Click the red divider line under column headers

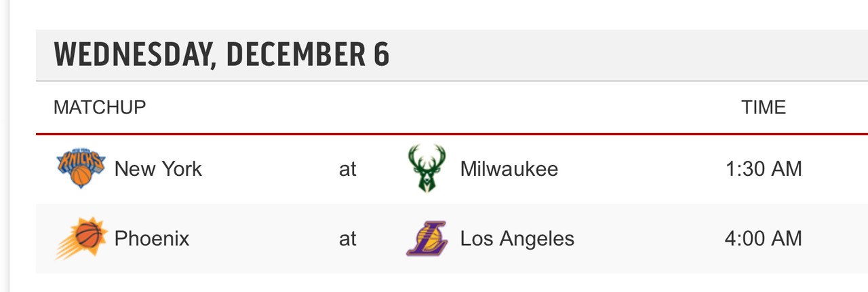452,134
